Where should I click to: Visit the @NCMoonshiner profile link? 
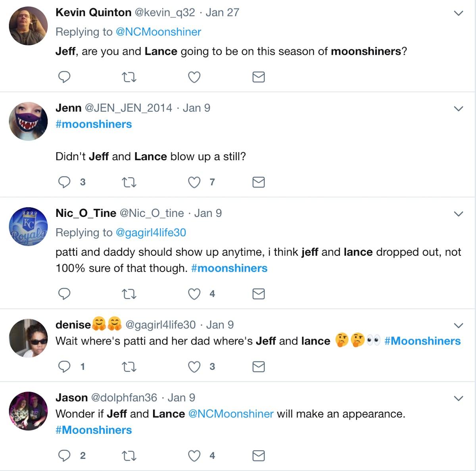(x=158, y=32)
